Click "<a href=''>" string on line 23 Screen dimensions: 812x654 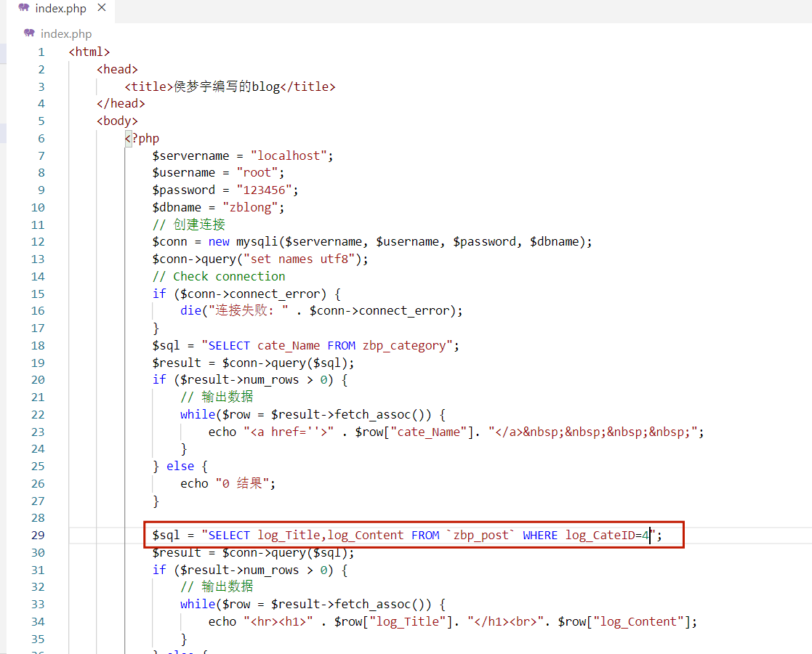(289, 432)
